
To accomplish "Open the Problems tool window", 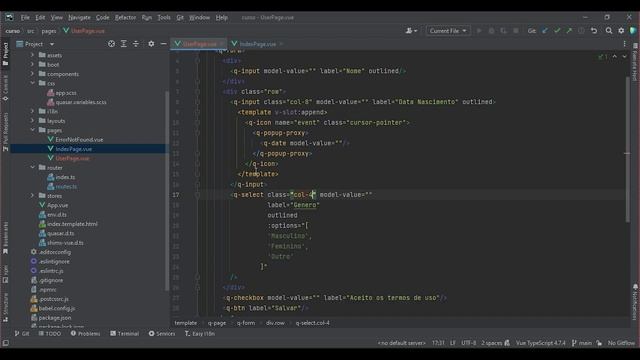I will pyautogui.click(x=85, y=333).
